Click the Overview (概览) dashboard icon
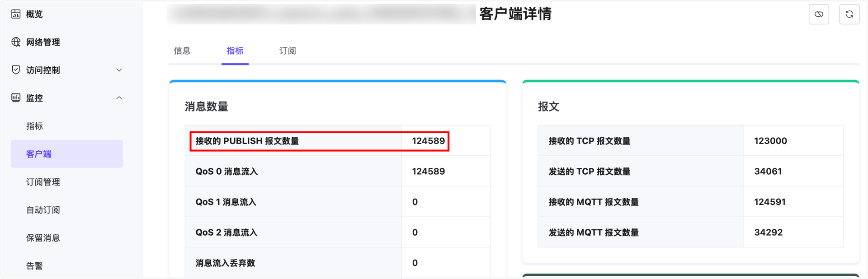Screen dimensions: 868x279 [16, 14]
